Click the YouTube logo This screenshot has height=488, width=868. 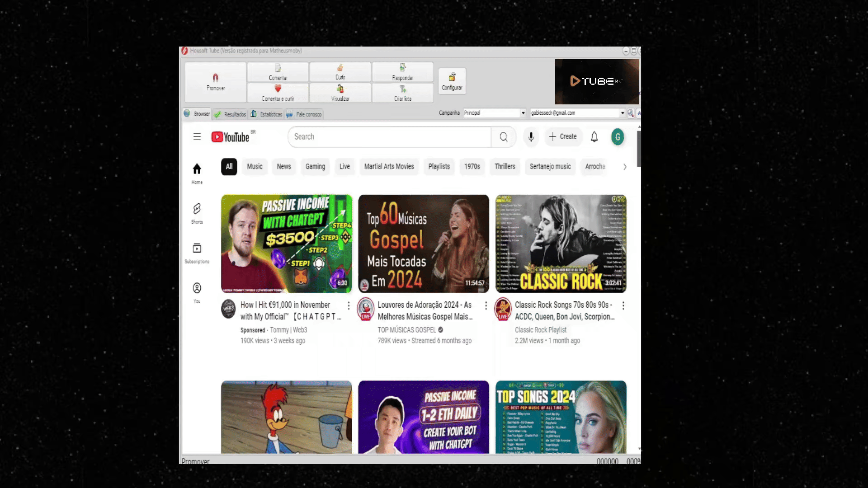click(x=231, y=137)
